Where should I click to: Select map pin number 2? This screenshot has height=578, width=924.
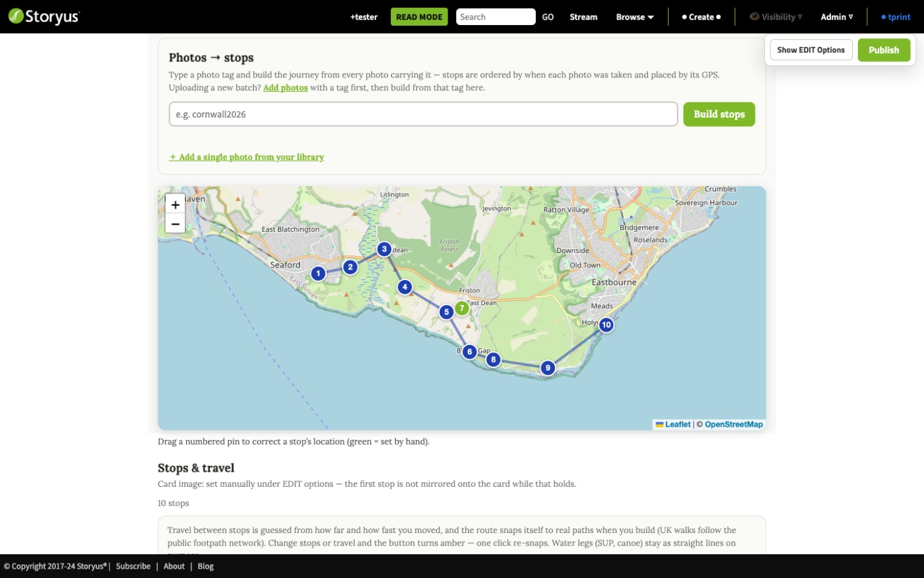(x=350, y=267)
